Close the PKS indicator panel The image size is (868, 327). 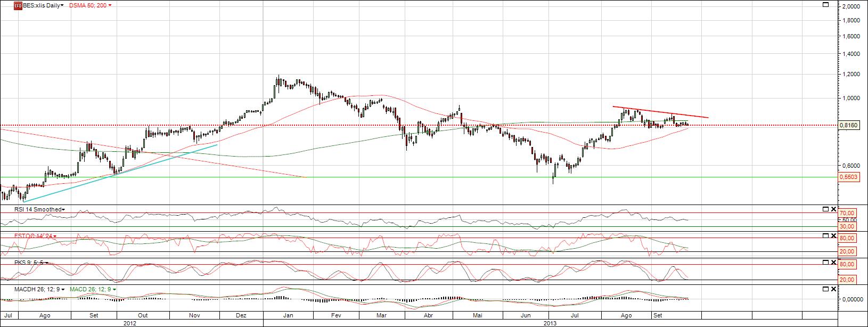pos(833,262)
